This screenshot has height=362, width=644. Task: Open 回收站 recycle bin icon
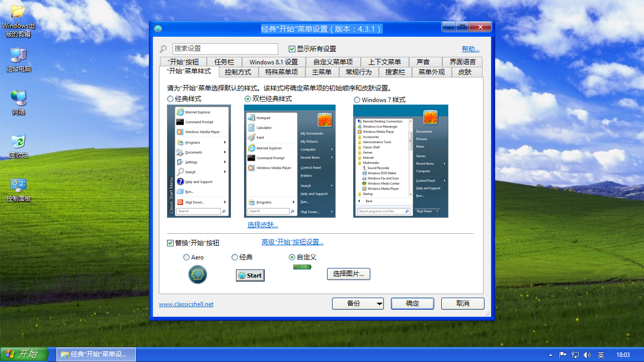(x=19, y=146)
